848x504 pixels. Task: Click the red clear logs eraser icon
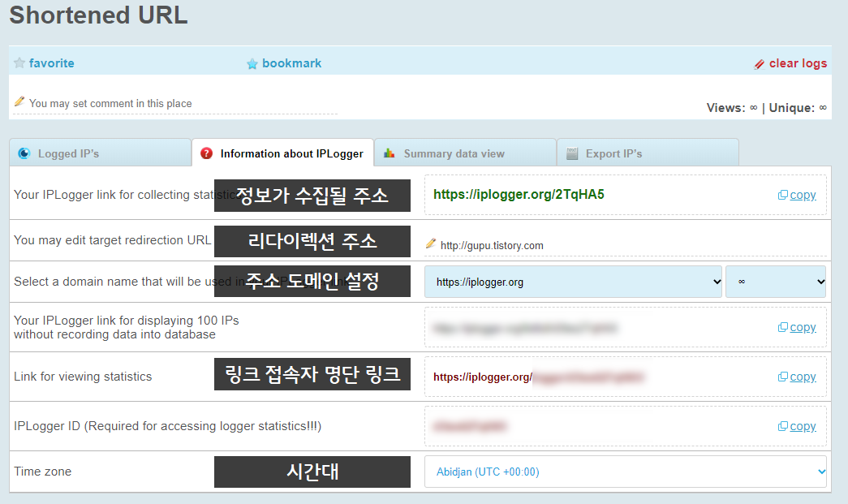point(760,64)
